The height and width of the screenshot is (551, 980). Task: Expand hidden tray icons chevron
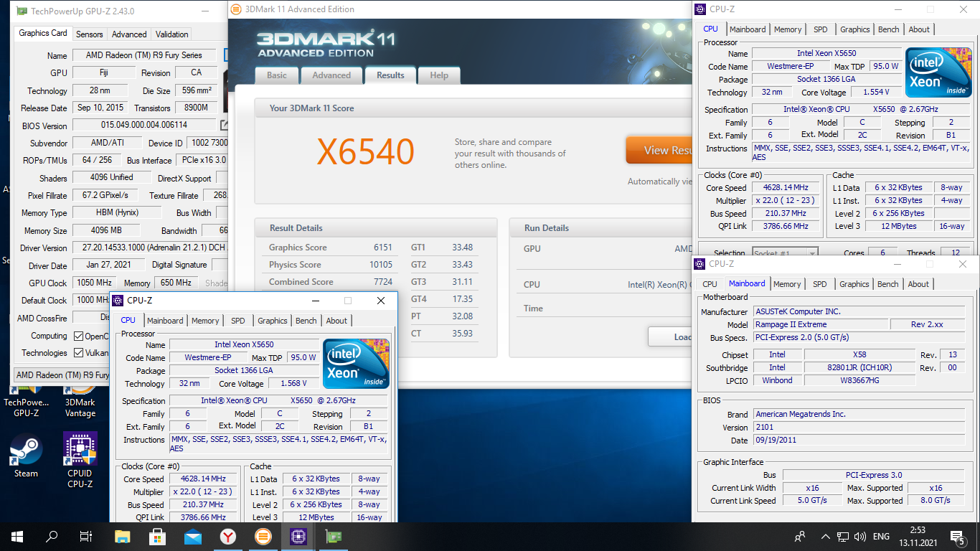[x=826, y=537]
